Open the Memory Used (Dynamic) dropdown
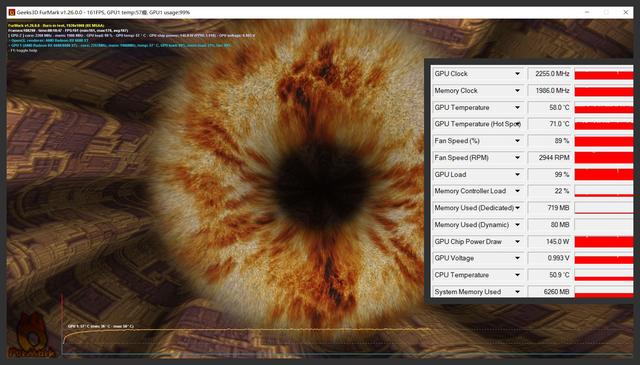Viewport: 640px width, 365px height. 517,225
